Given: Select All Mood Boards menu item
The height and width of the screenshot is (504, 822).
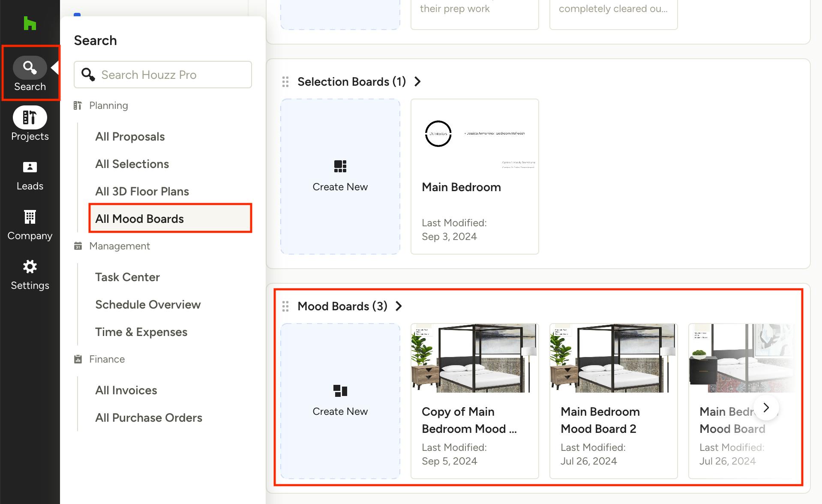Looking at the screenshot, I should click(x=139, y=219).
